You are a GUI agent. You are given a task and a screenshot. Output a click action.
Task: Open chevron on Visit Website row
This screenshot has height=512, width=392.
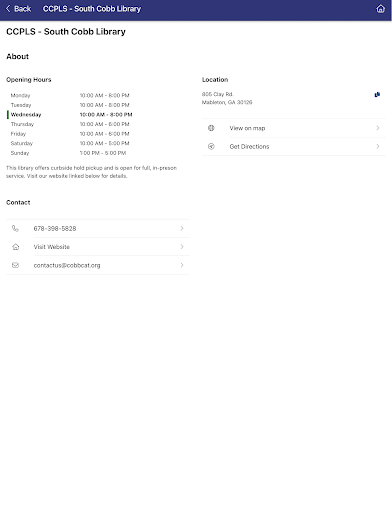click(182, 247)
